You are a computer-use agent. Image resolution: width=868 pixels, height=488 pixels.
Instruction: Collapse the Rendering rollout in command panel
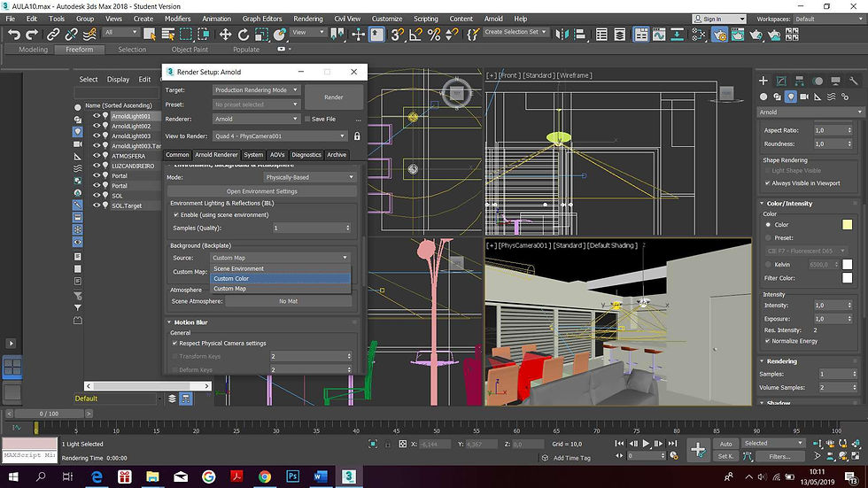[x=780, y=361]
